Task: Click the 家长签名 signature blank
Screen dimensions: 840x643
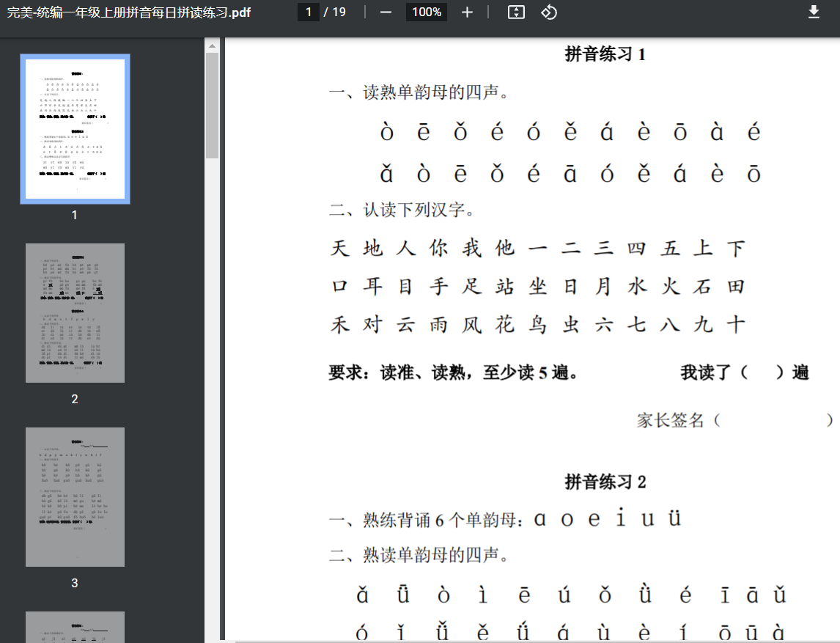Action: pyautogui.click(x=775, y=420)
